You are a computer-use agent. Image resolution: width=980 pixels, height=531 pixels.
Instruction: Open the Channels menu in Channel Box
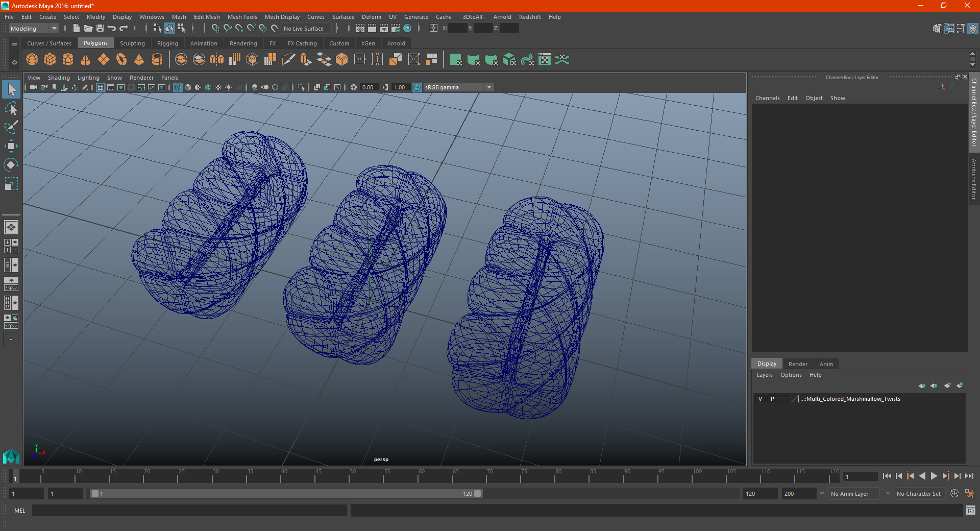click(x=768, y=98)
